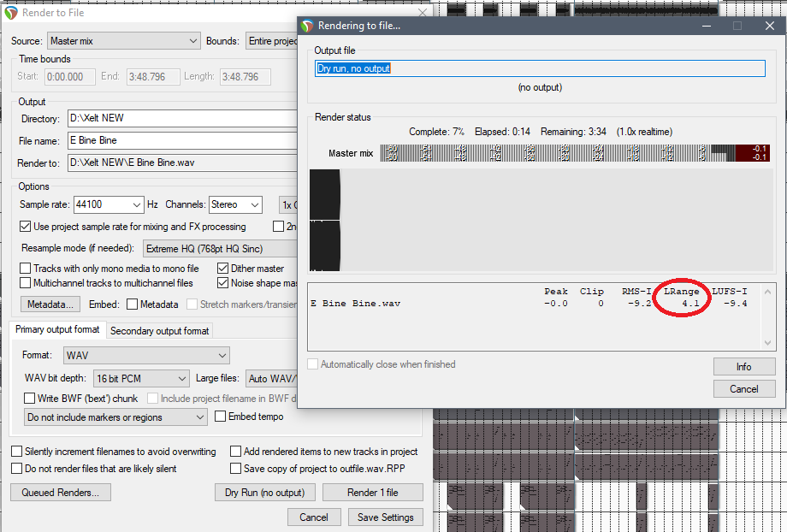
Task: Click the File name field E Bine Bine
Action: click(x=183, y=140)
